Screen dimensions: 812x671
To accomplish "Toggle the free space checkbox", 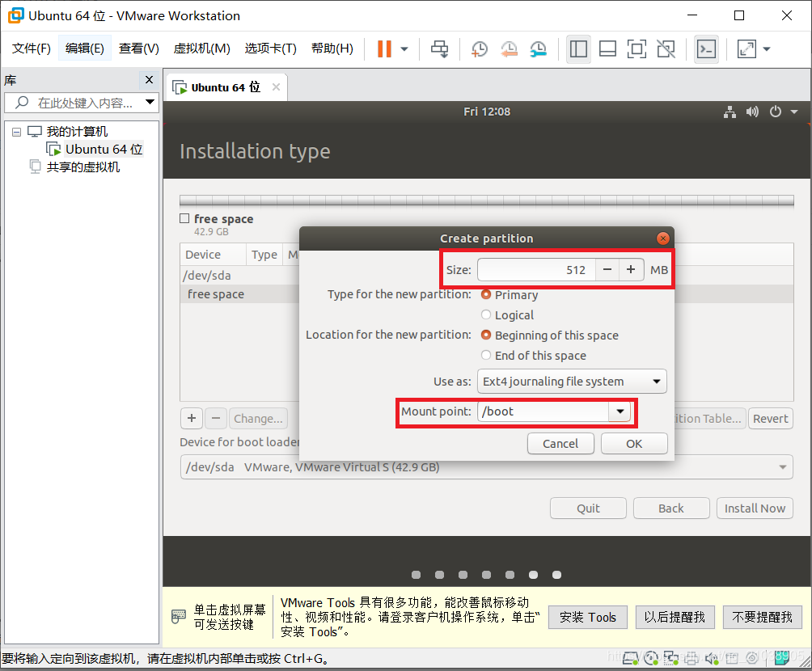I will tap(184, 218).
